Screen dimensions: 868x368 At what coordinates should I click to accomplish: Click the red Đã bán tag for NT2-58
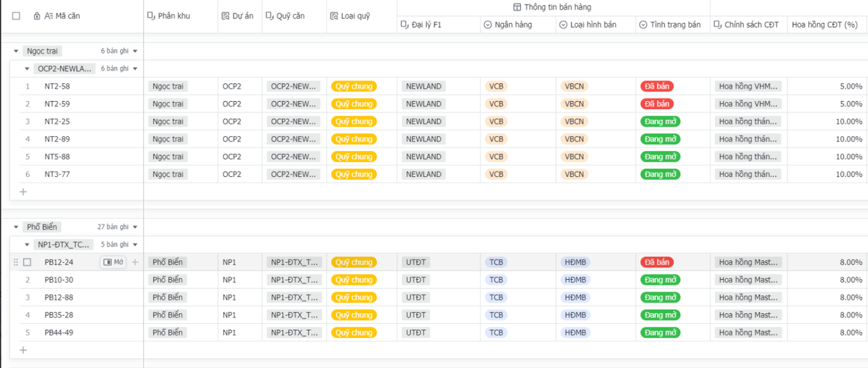656,86
